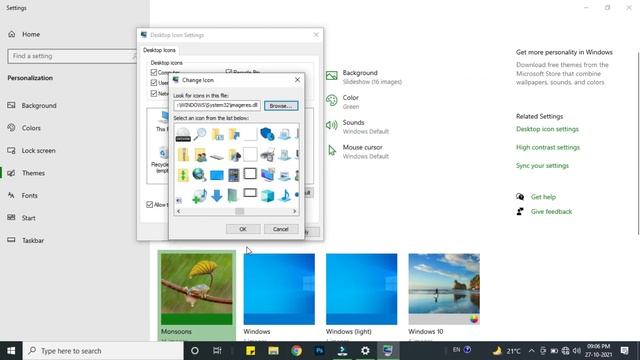640x360 pixels.
Task: Select the Windows 10 theme thumbnail
Action: [x=444, y=289]
